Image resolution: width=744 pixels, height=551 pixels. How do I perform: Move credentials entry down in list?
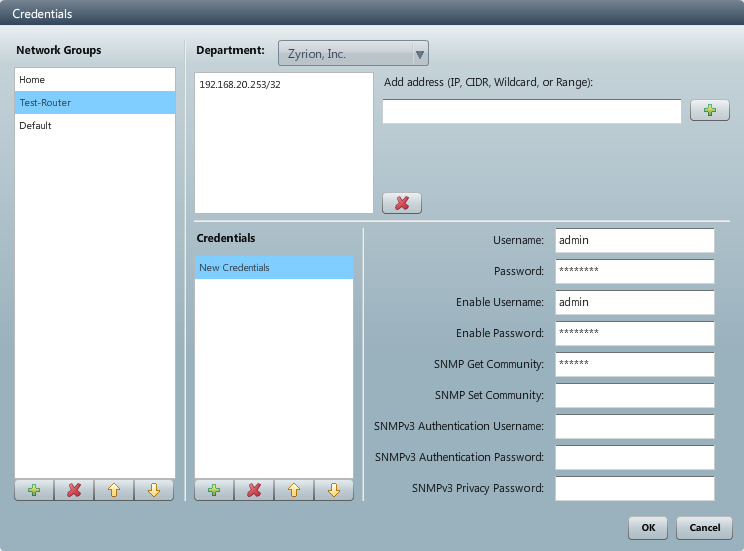334,490
